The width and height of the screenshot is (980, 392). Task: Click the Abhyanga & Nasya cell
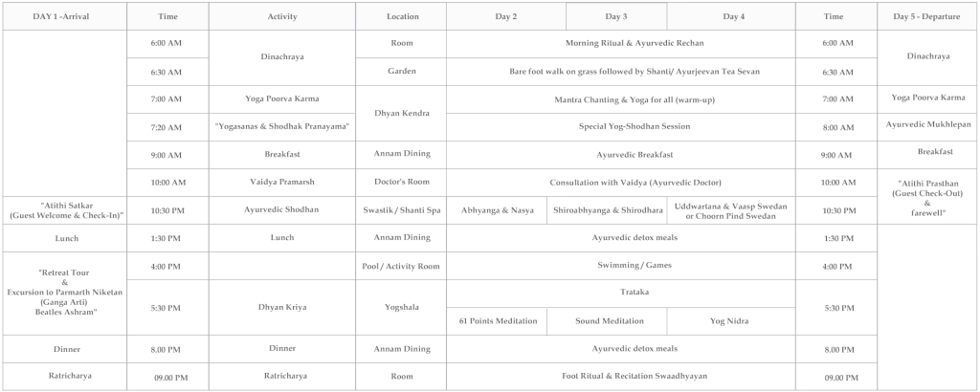[496, 208]
